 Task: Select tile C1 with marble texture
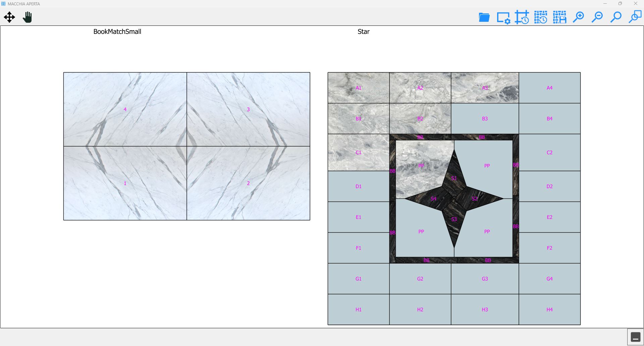point(359,153)
